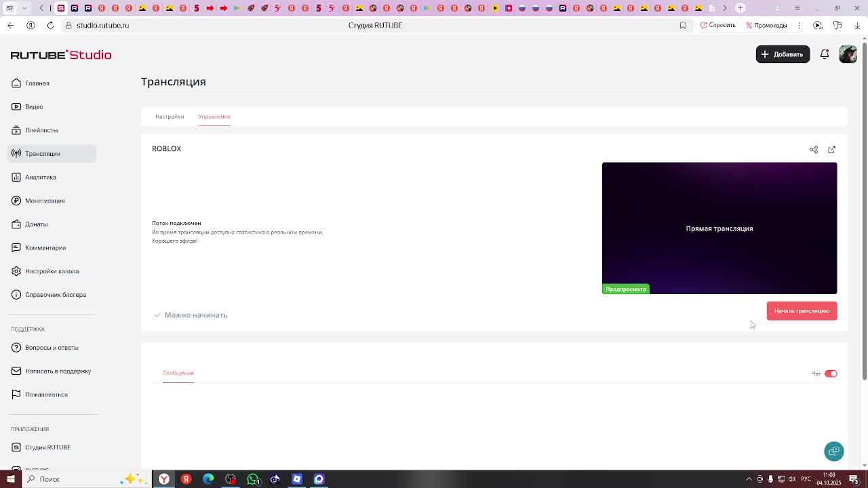Image resolution: width=868 pixels, height=488 pixels.
Task: Click Начать трансляцию button
Action: coord(802,311)
